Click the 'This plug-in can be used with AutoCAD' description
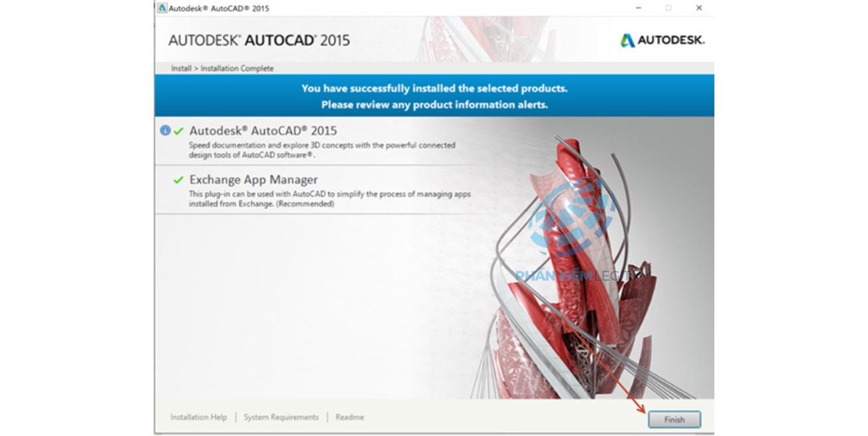The width and height of the screenshot is (868, 436). [x=330, y=199]
